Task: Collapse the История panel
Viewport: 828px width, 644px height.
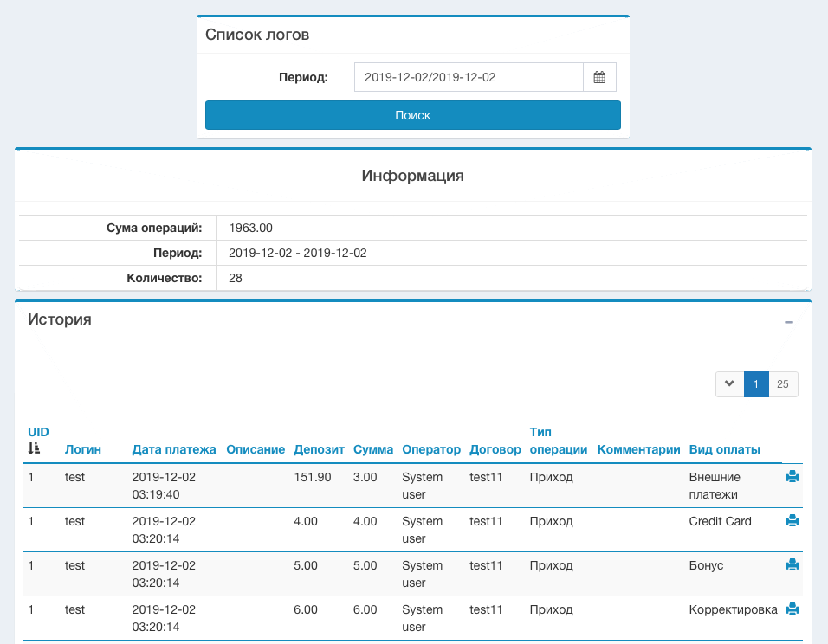Action: [x=788, y=322]
